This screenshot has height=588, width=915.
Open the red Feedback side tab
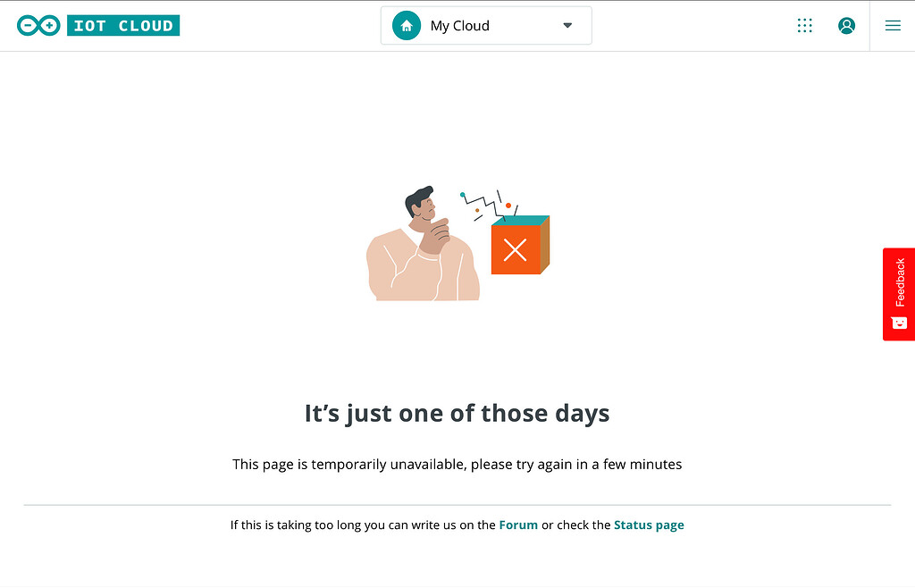click(899, 294)
